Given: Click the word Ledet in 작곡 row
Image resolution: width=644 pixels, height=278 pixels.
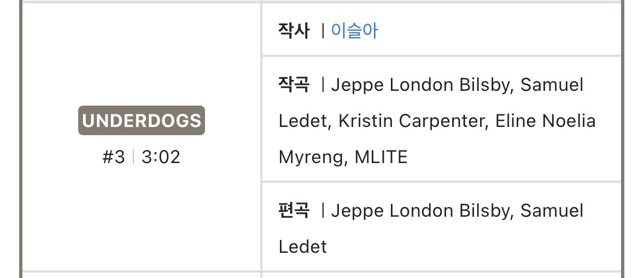Looking at the screenshot, I should (302, 121).
